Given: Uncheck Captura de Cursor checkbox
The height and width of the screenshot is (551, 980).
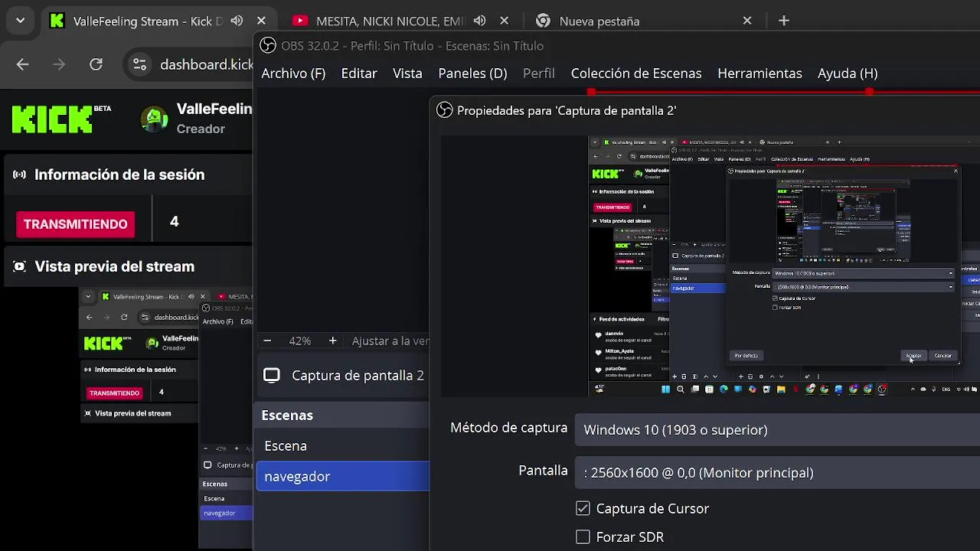Looking at the screenshot, I should point(583,508).
